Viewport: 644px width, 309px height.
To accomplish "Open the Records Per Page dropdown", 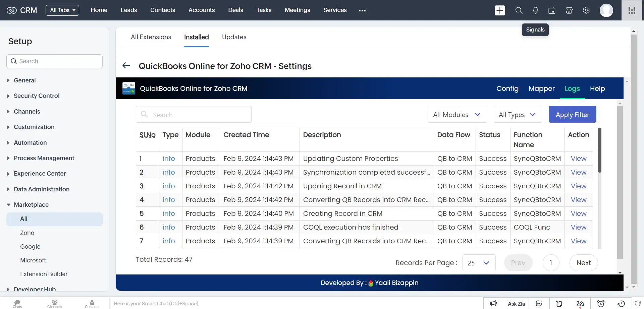I will [x=479, y=263].
